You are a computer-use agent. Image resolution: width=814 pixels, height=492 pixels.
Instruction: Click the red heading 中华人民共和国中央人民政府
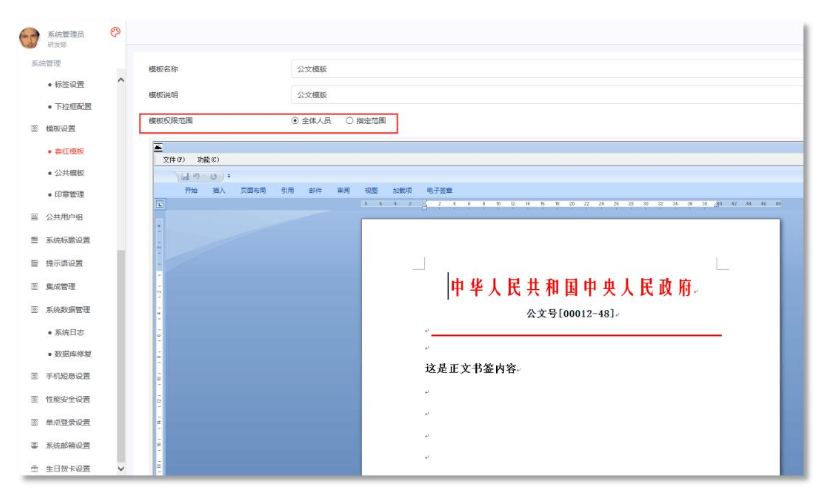pyautogui.click(x=571, y=287)
